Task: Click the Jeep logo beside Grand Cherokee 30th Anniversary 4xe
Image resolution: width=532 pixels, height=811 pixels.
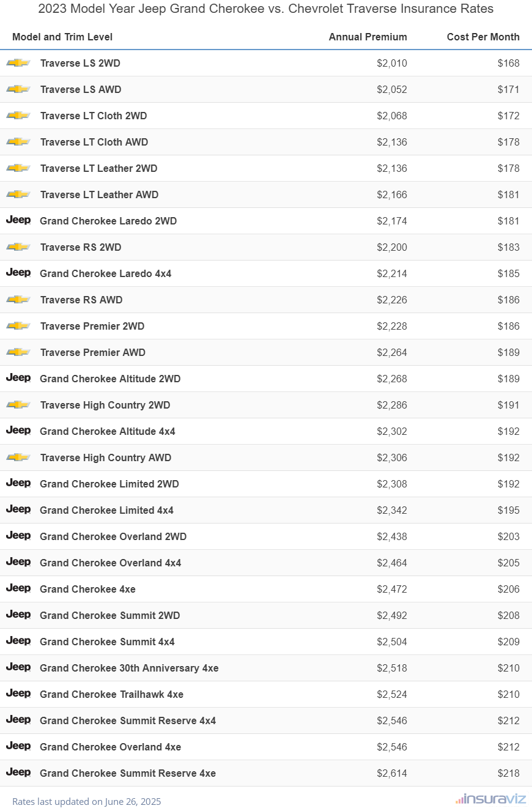Action: (x=18, y=667)
